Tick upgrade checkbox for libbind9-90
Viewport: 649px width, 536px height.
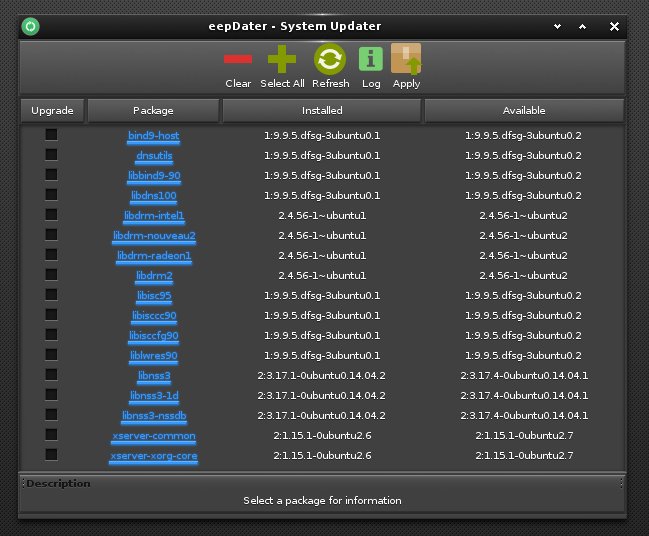tap(51, 174)
